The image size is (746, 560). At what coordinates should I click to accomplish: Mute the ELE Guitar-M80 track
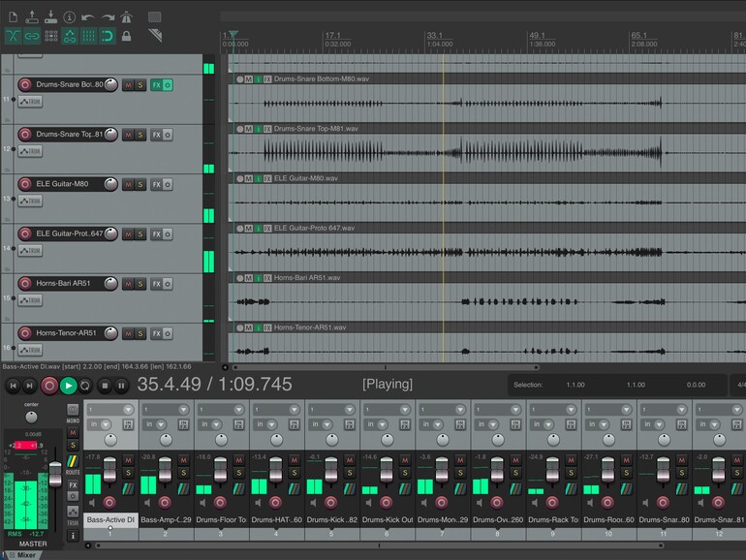128,185
